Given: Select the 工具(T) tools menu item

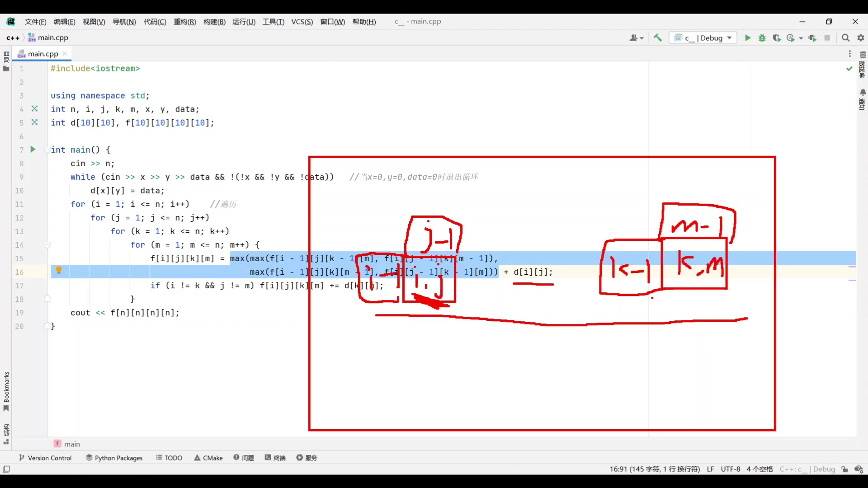Looking at the screenshot, I should point(273,21).
